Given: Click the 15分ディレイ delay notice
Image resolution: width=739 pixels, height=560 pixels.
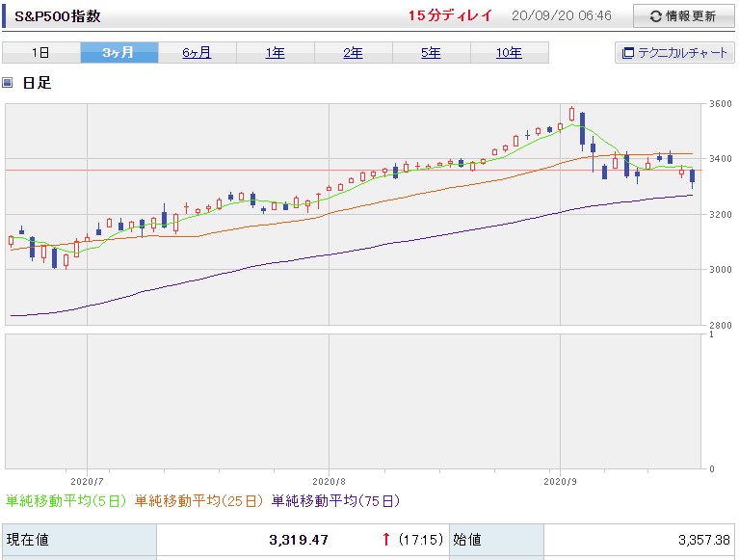Looking at the screenshot, I should (x=450, y=15).
